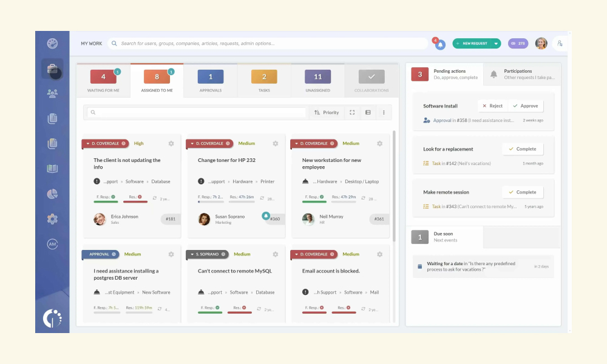
Task: Click request number #181 badge
Action: 171,219
